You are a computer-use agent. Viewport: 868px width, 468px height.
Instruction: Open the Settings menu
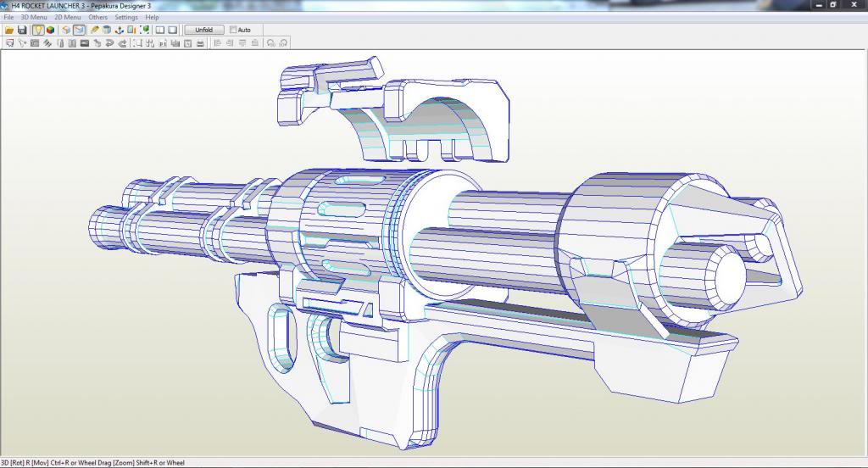pos(126,17)
